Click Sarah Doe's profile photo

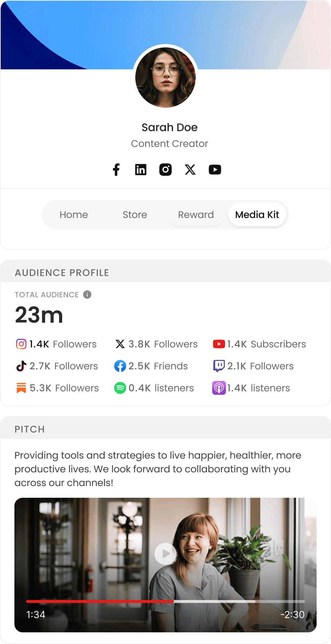(x=165, y=77)
